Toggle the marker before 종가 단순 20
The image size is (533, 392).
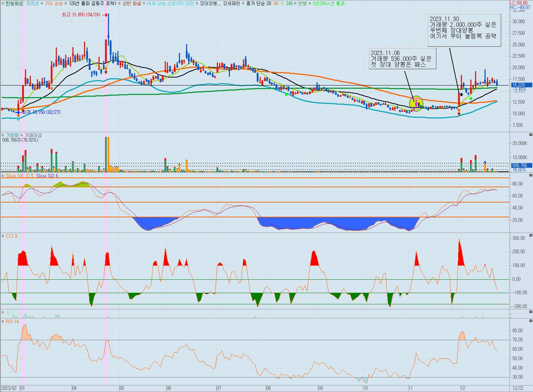point(243,3)
